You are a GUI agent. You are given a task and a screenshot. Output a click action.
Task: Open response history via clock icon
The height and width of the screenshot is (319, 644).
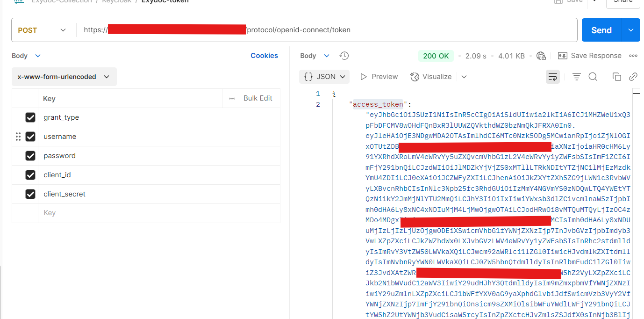tap(344, 56)
